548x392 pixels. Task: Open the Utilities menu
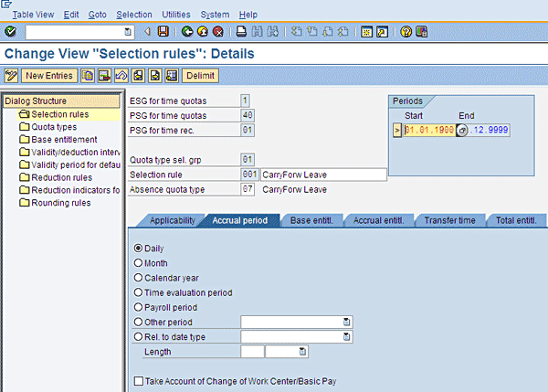(175, 15)
